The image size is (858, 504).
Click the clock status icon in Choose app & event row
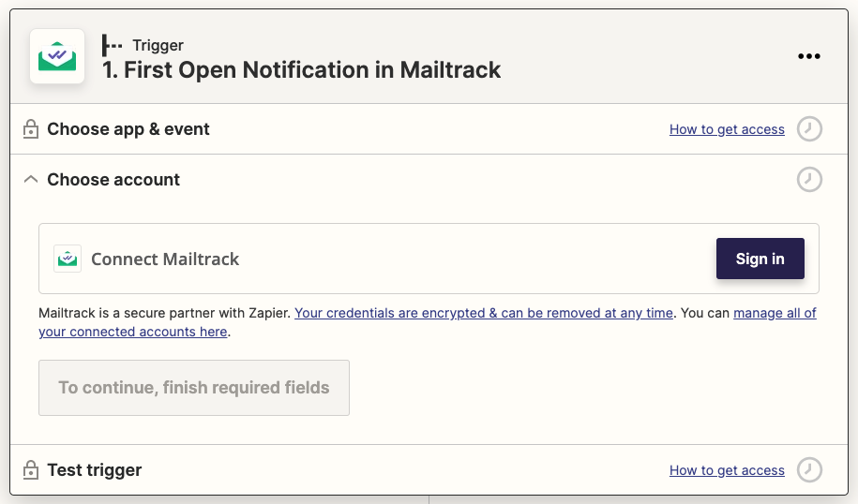click(809, 129)
